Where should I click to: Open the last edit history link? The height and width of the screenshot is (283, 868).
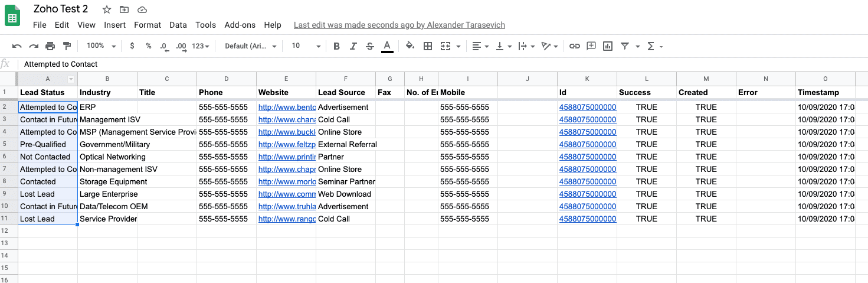point(399,25)
